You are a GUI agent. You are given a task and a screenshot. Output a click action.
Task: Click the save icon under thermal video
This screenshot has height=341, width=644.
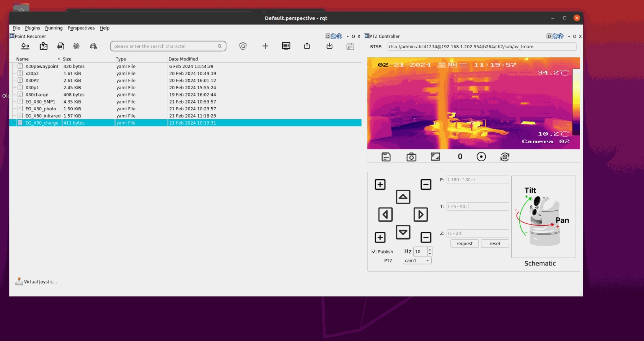pos(386,157)
